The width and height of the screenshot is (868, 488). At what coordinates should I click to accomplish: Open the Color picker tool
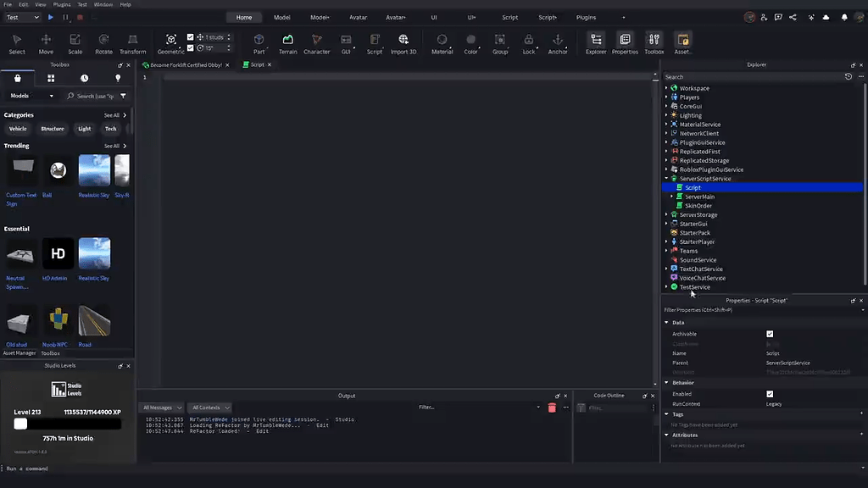click(x=470, y=44)
